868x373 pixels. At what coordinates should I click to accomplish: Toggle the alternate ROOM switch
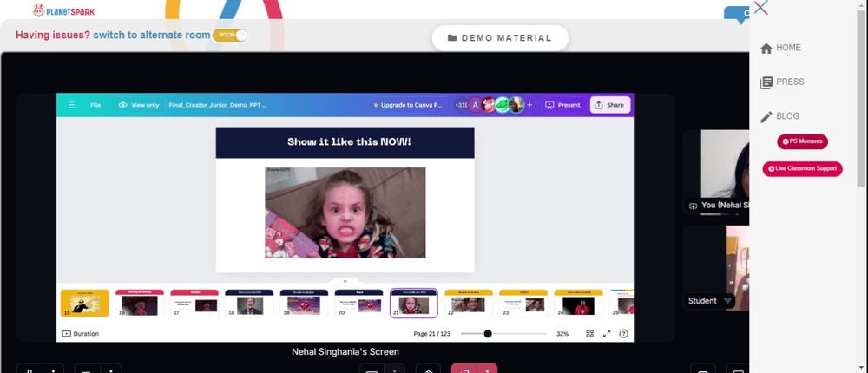230,35
